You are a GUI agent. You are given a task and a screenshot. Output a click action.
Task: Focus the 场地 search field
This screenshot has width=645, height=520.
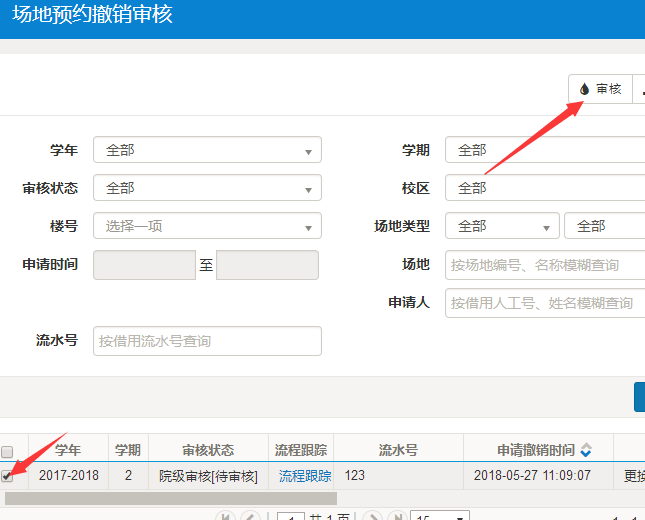pos(545,265)
